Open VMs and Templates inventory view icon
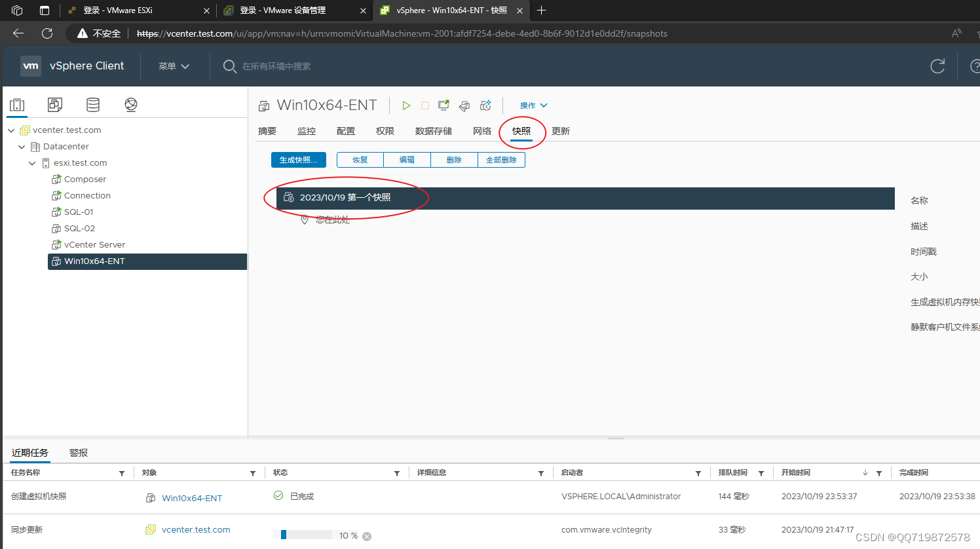 click(x=55, y=105)
